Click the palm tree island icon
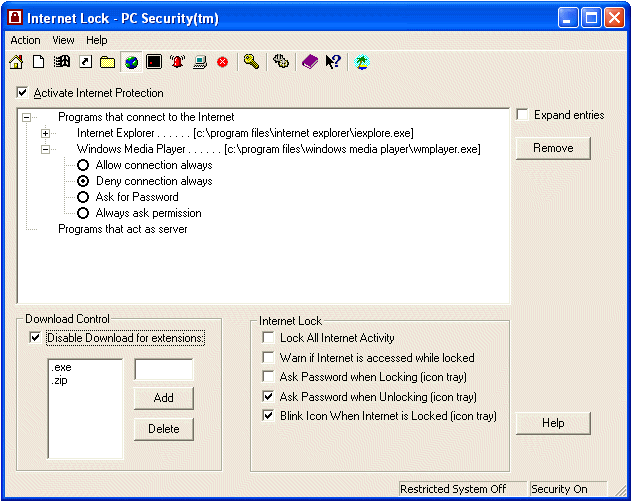Viewport: 632px width, 502px height. pos(362,62)
